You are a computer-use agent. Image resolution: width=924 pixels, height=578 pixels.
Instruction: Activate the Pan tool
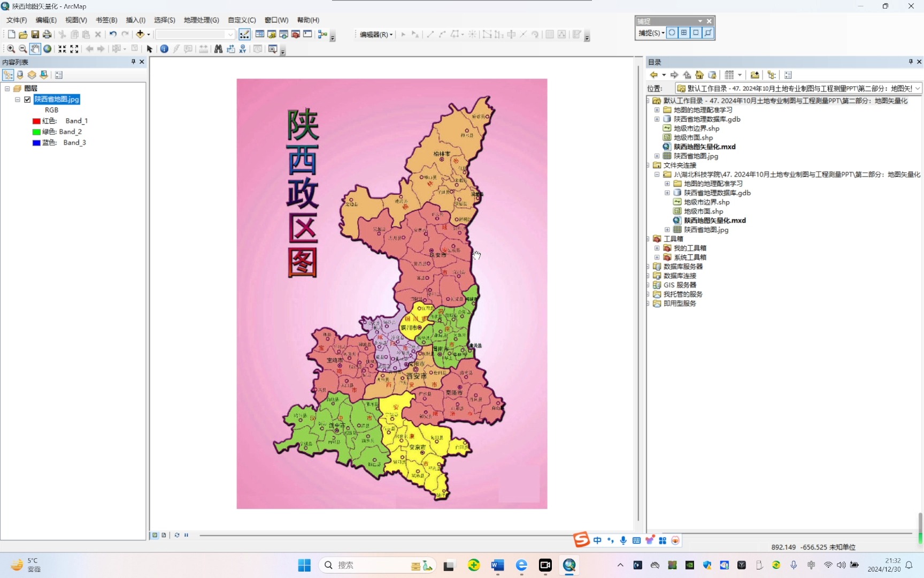tap(35, 49)
